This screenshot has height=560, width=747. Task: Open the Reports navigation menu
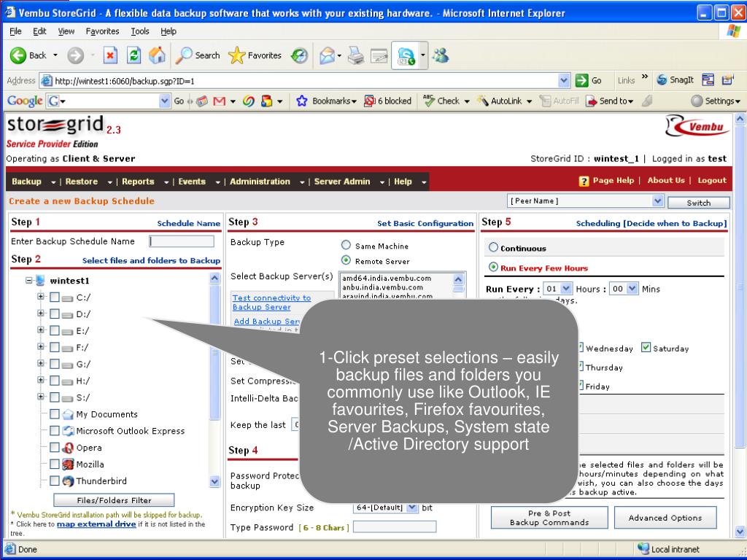click(x=145, y=182)
